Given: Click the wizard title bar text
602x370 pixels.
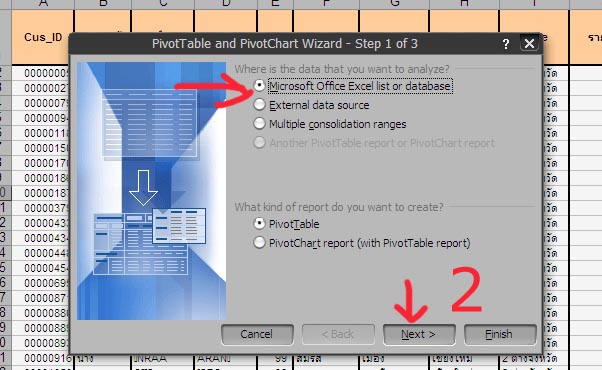Looking at the screenshot, I should click(x=284, y=44).
